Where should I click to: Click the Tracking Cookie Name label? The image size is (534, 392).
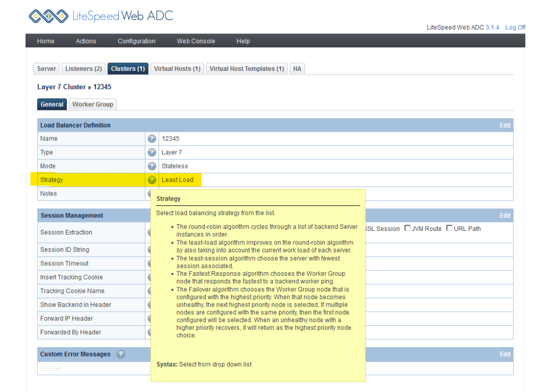click(72, 291)
